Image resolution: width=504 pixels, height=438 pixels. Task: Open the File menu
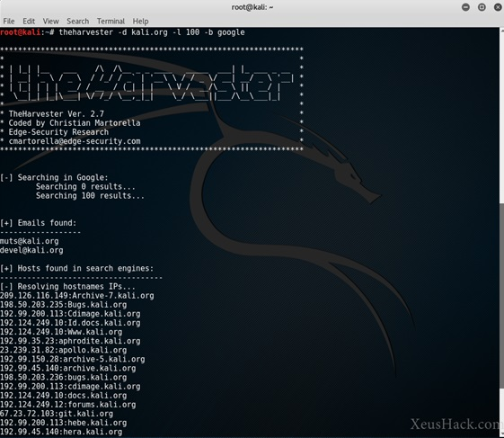(9, 22)
